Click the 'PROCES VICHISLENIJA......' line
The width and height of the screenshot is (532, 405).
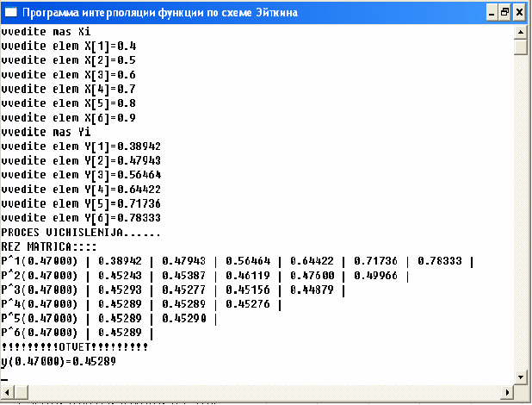coord(81,233)
